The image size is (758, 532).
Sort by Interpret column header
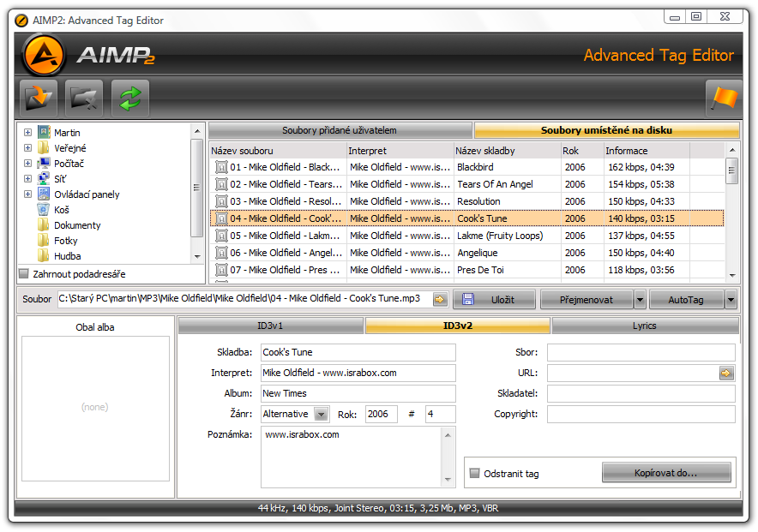400,151
